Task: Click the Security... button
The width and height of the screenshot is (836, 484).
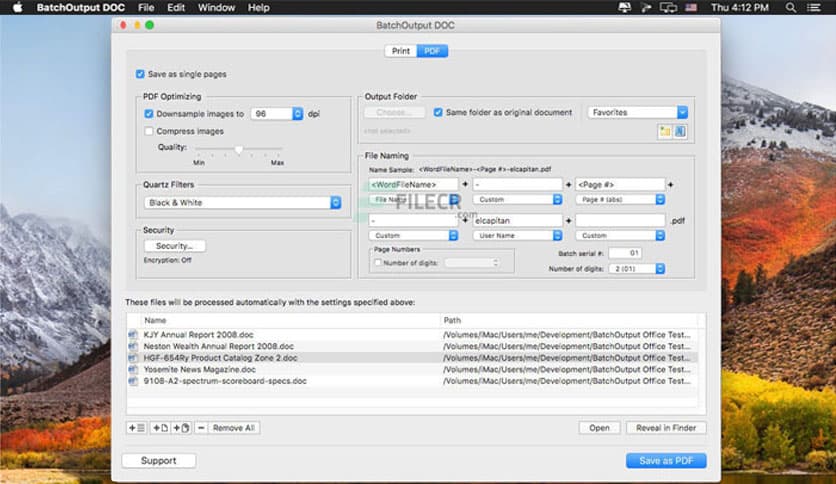Action: pyautogui.click(x=174, y=246)
